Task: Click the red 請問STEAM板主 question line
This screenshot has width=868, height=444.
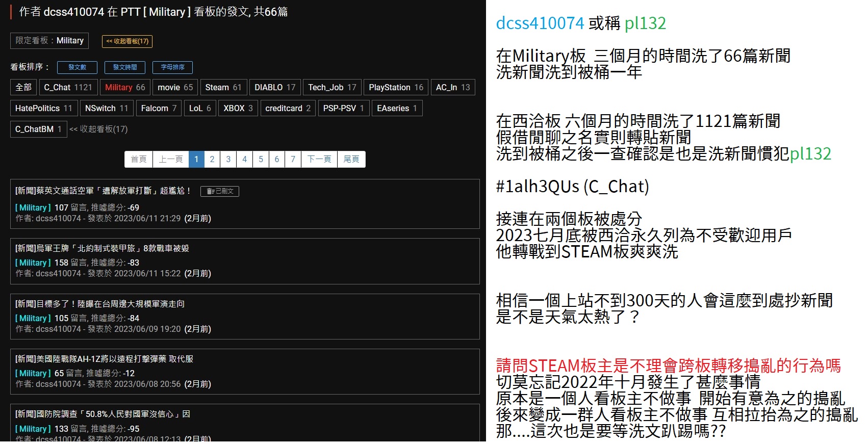Action: [668, 365]
